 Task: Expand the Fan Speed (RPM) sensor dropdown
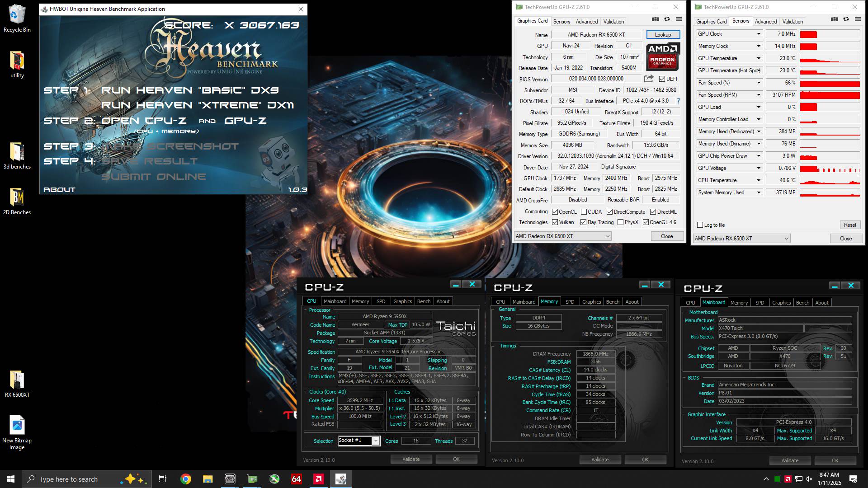pyautogui.click(x=759, y=95)
